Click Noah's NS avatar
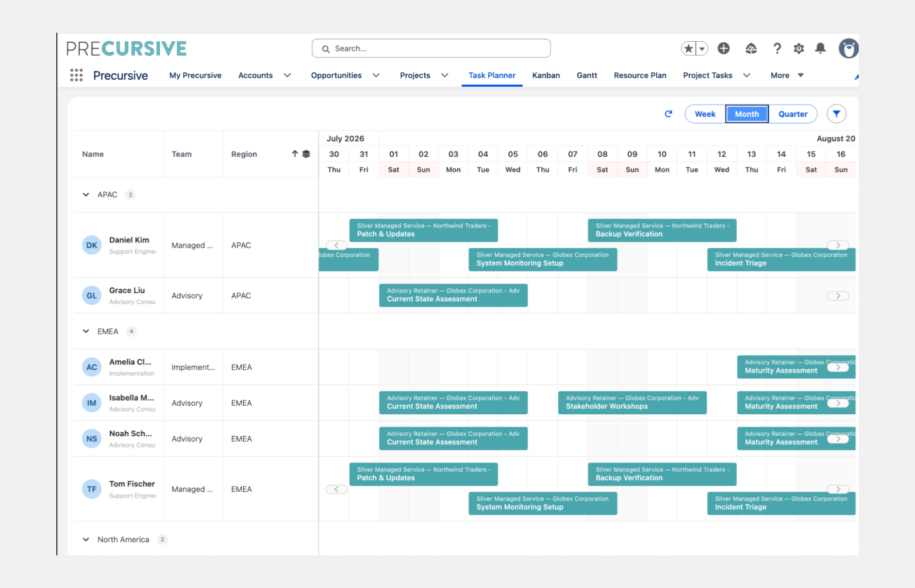 pyautogui.click(x=91, y=439)
